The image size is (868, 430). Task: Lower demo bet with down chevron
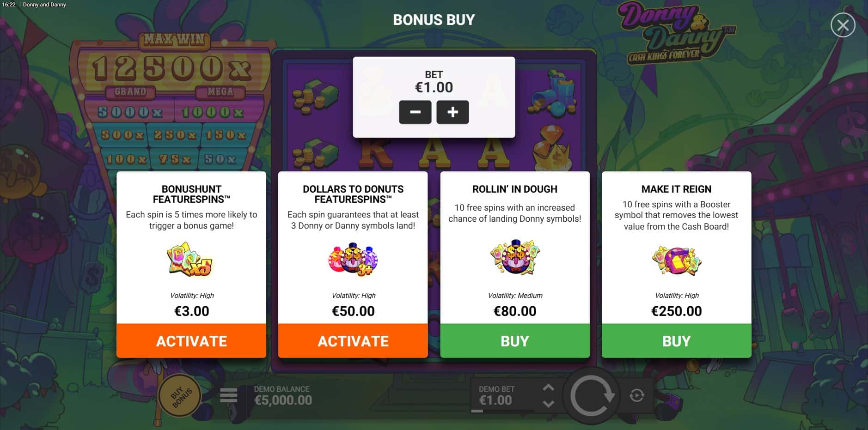click(x=548, y=404)
